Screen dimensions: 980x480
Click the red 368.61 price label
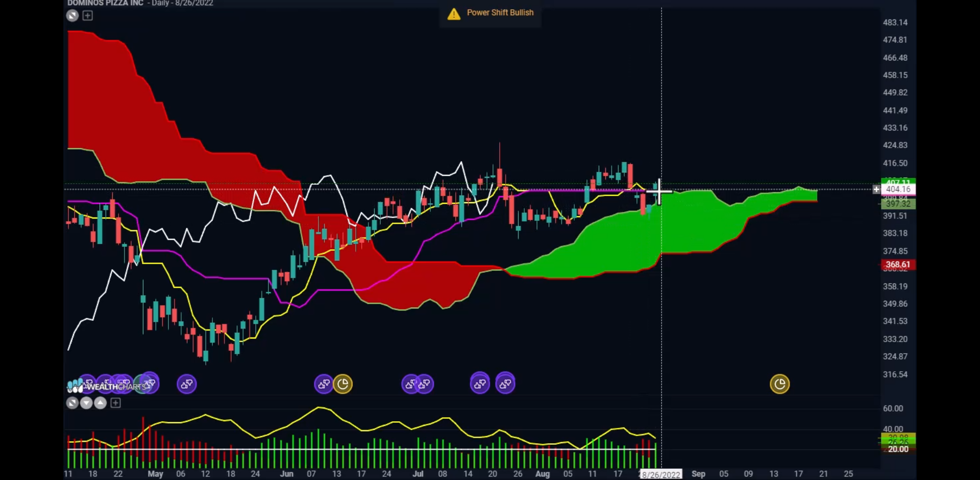(x=898, y=265)
